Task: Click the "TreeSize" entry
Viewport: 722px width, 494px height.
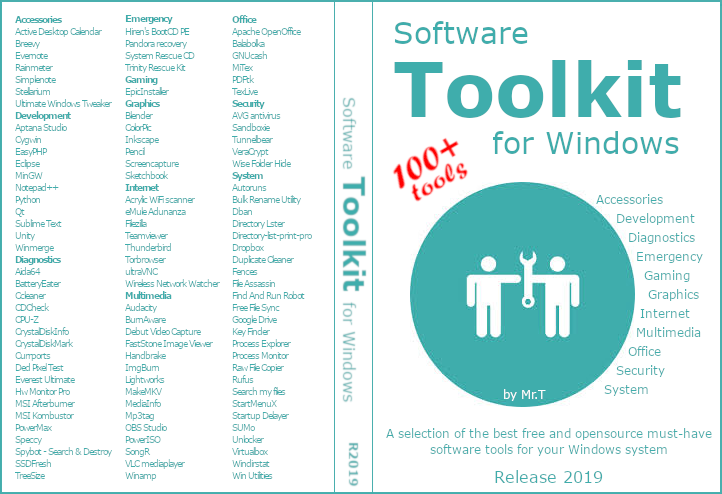Action: click(30, 476)
